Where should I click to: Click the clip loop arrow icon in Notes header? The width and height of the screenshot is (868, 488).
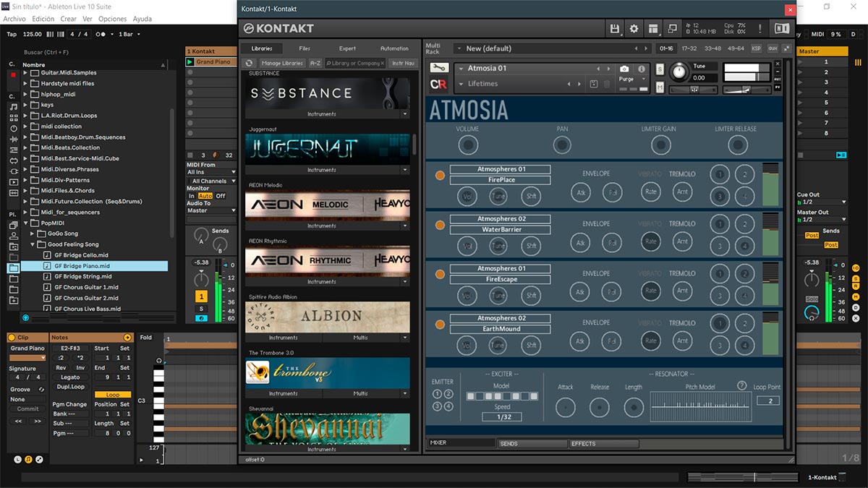127,338
